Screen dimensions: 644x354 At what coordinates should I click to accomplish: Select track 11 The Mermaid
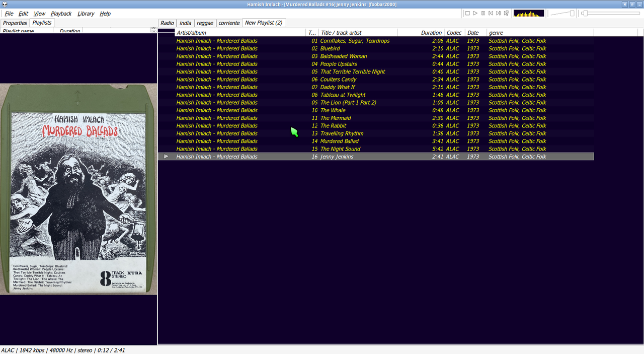[x=376, y=118]
